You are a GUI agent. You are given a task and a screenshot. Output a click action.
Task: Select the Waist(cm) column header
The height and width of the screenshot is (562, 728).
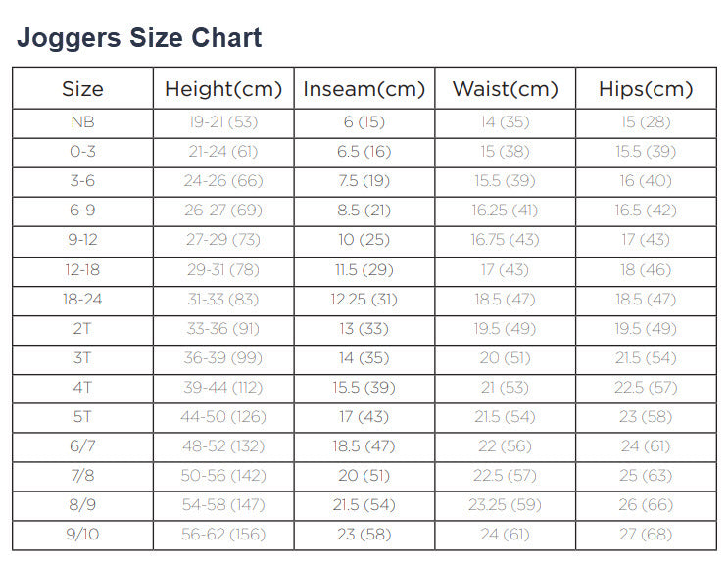click(x=505, y=89)
